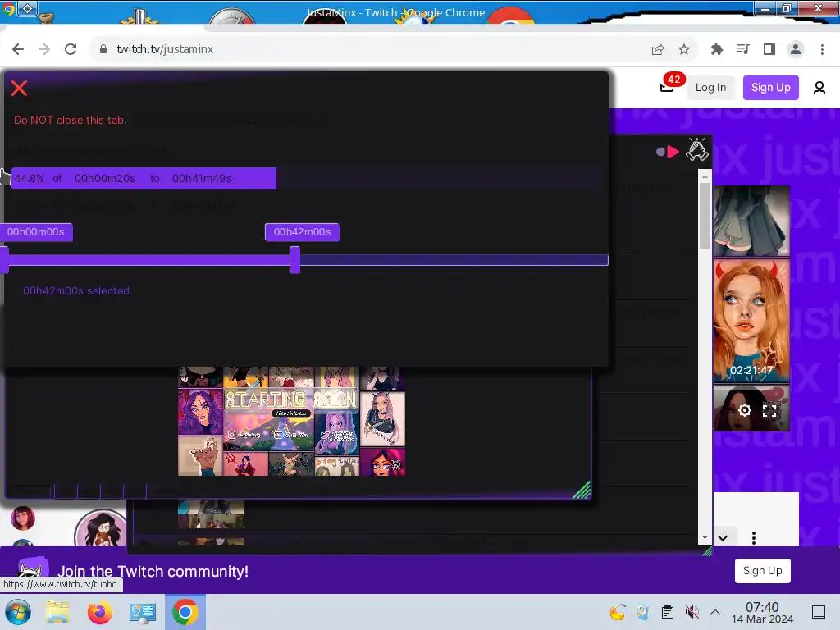The image size is (840, 630).
Task: Click the small pink-haired avatar
Action: click(x=23, y=518)
